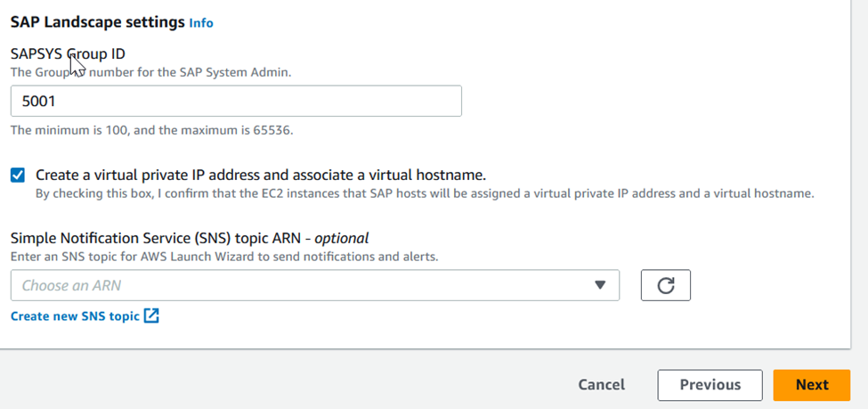Click the 'By checking this box, I confirm' description

click(x=425, y=194)
